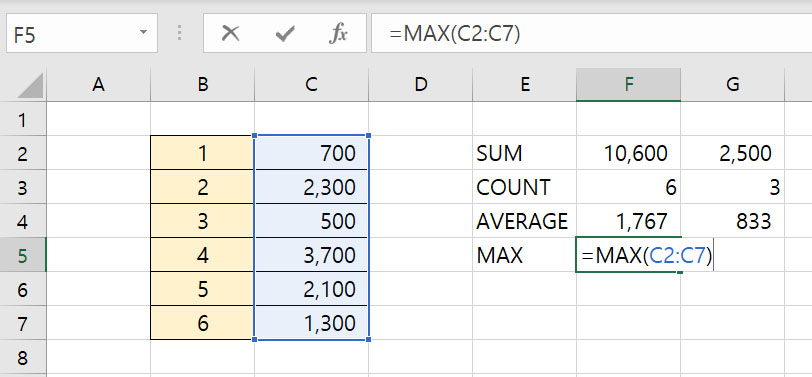
Task: Click the MAX label cell
Action: click(x=525, y=255)
